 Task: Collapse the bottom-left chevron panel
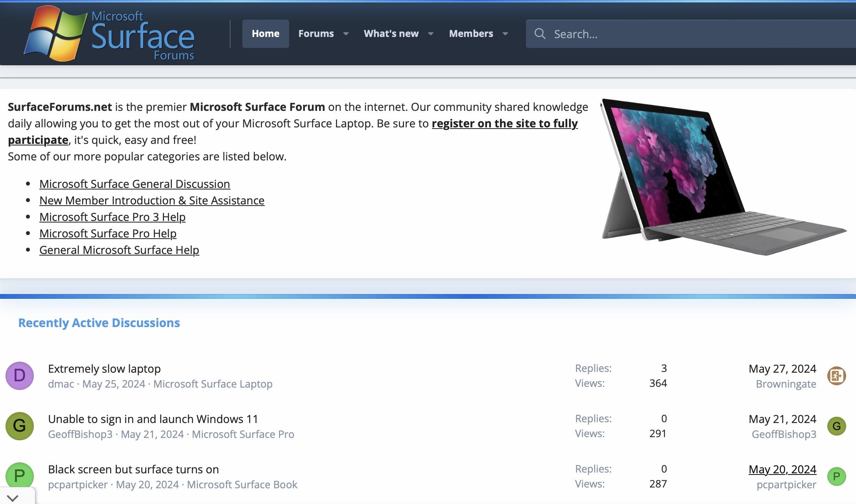point(13,498)
